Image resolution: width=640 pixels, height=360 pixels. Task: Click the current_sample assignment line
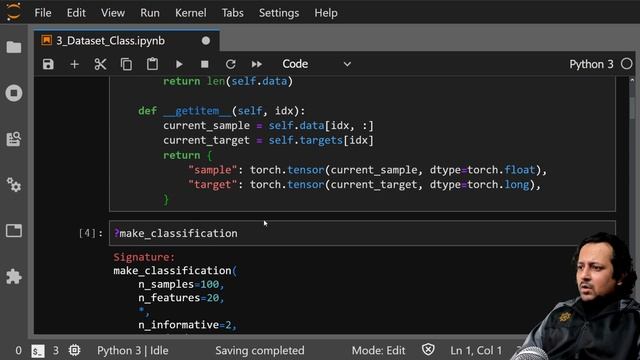coord(268,125)
